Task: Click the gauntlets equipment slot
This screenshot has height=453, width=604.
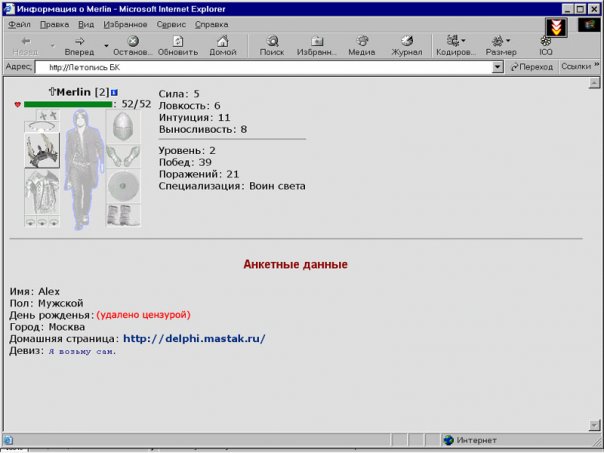Action: (123, 156)
